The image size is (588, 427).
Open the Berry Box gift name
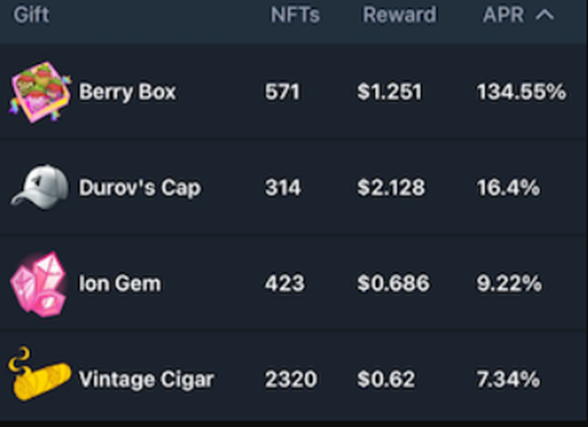pyautogui.click(x=127, y=92)
